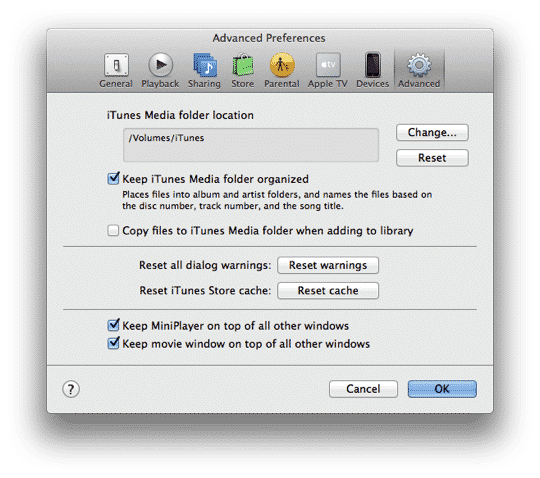The height and width of the screenshot is (478, 540).
Task: Open help with the question mark button
Action: pyautogui.click(x=71, y=389)
